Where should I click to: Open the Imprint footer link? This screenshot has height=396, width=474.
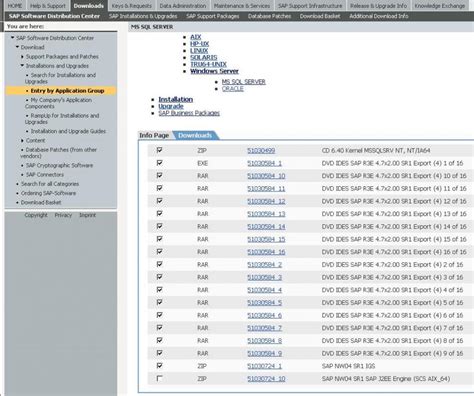(x=88, y=215)
